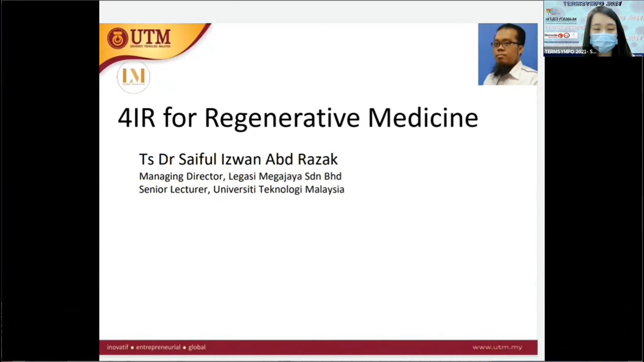Click the 'Managing Director, Legasi Megajaya Sdn Bhd' line
This screenshot has width=644, height=362.
tap(240, 176)
